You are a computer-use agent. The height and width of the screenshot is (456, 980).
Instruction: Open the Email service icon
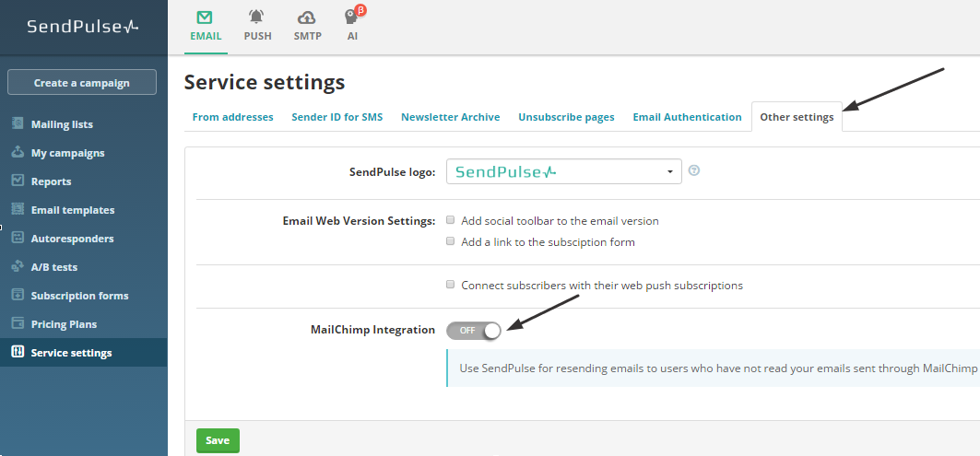coord(206,18)
